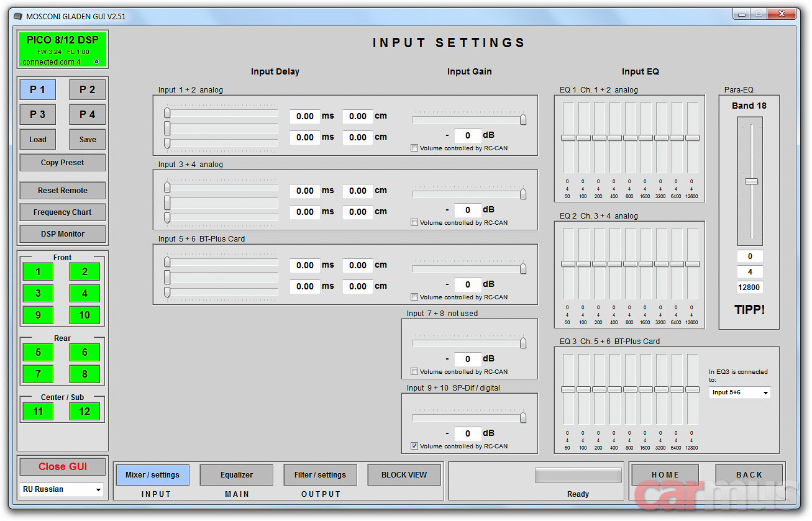Image resolution: width=812 pixels, height=521 pixels.
Task: Select Front channel 9
Action: [x=38, y=315]
